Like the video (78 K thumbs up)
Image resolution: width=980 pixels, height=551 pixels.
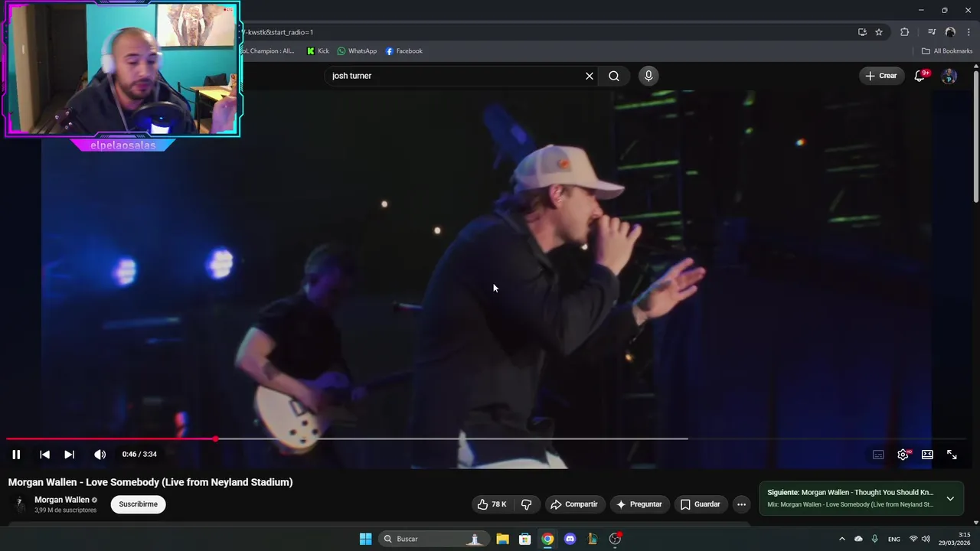click(492, 504)
